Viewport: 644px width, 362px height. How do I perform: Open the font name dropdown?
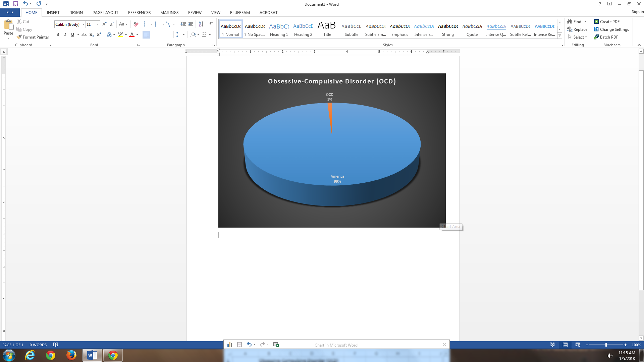84,24
